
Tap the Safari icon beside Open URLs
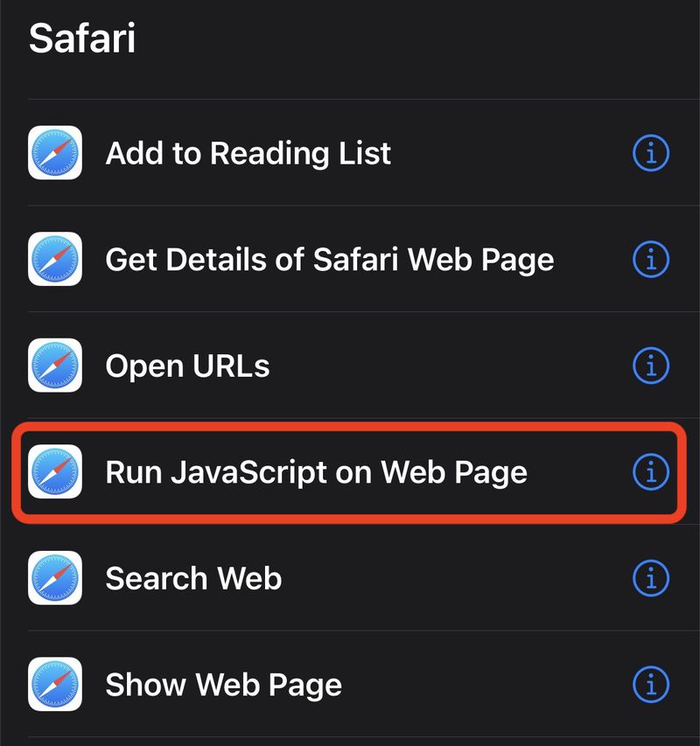[x=54, y=366]
